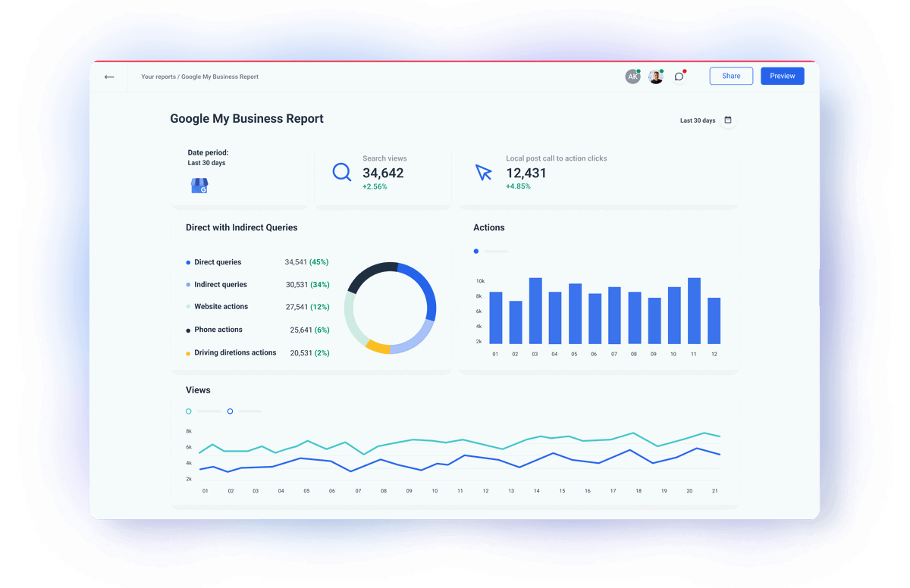Click the profile photo avatar in the header
This screenshot has height=588, width=910.
pyautogui.click(x=655, y=76)
